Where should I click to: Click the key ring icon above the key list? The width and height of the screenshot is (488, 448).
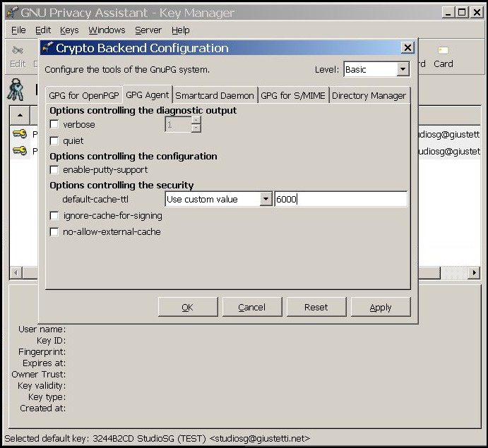16,90
